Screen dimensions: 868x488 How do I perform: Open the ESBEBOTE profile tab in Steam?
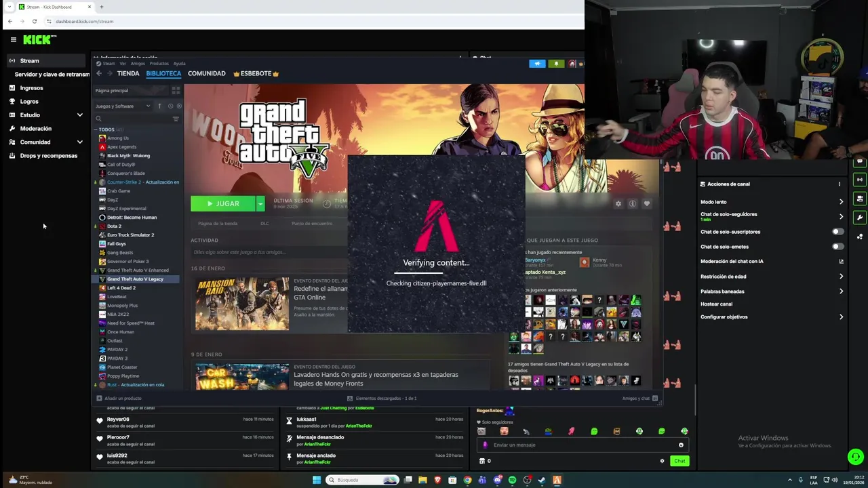(256, 73)
